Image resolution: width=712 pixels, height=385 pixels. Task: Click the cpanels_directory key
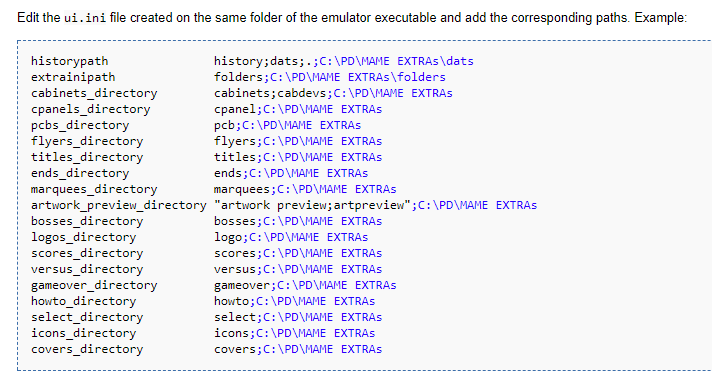pos(90,109)
